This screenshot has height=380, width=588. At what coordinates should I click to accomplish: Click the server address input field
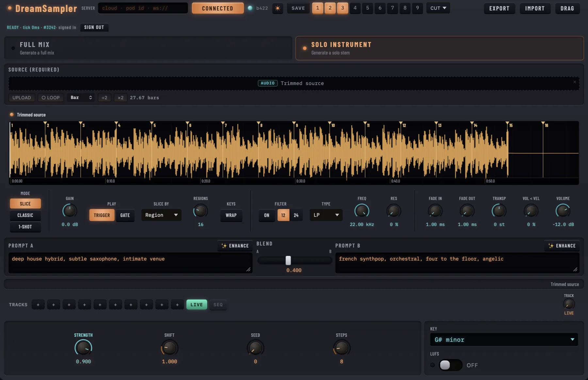click(x=143, y=8)
